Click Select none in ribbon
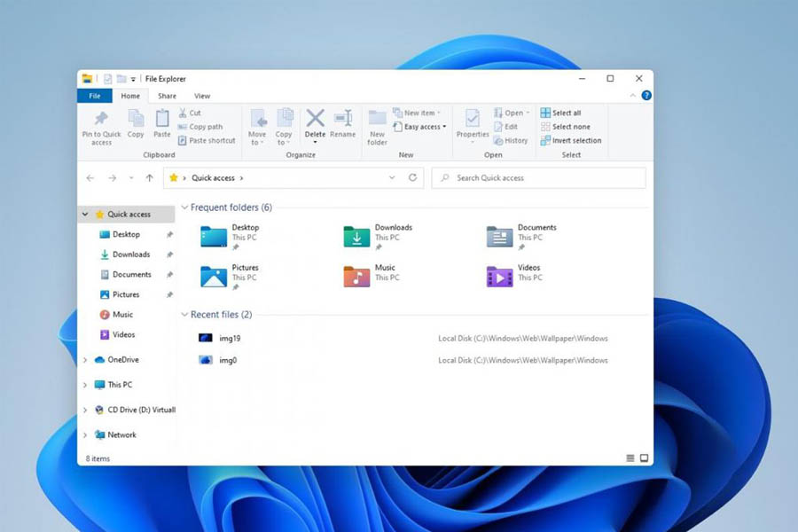Screen dimensions: 798x532 (566, 126)
